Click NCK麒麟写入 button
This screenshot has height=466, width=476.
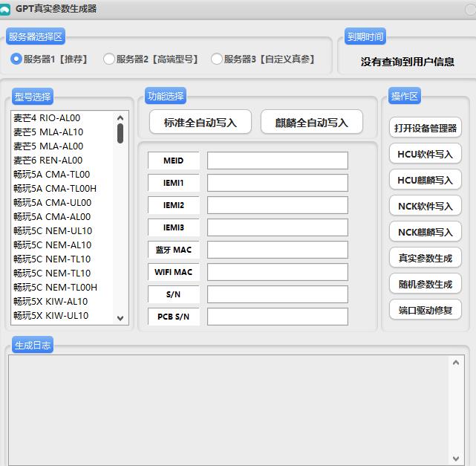[426, 232]
